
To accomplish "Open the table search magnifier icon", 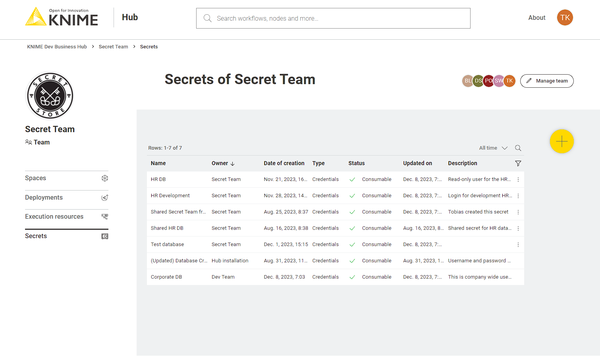I will click(x=518, y=148).
